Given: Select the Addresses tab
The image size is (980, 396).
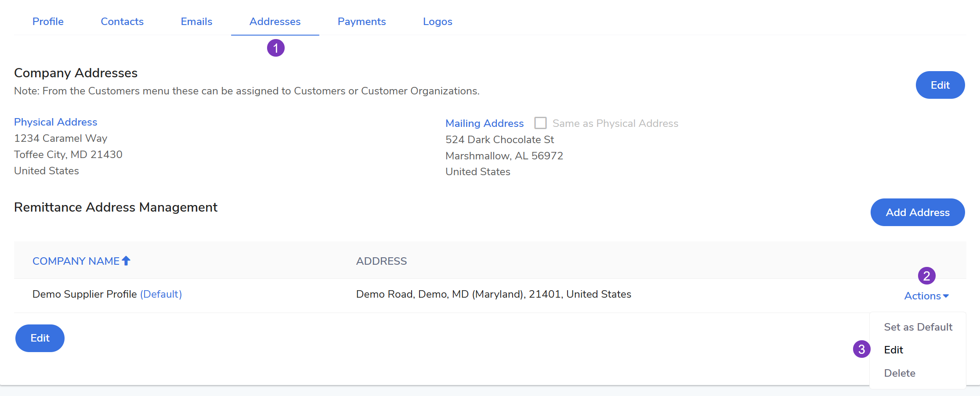Looking at the screenshot, I should (275, 22).
